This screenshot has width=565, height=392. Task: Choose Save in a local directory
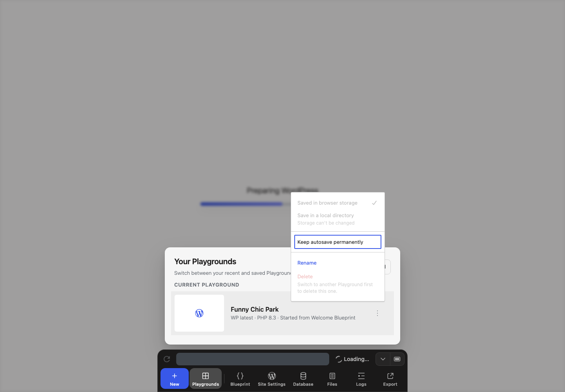pos(338,219)
